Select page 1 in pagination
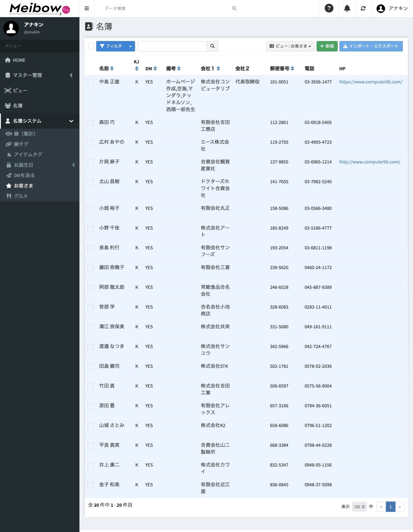The height and width of the screenshot is (532, 413). [391, 507]
